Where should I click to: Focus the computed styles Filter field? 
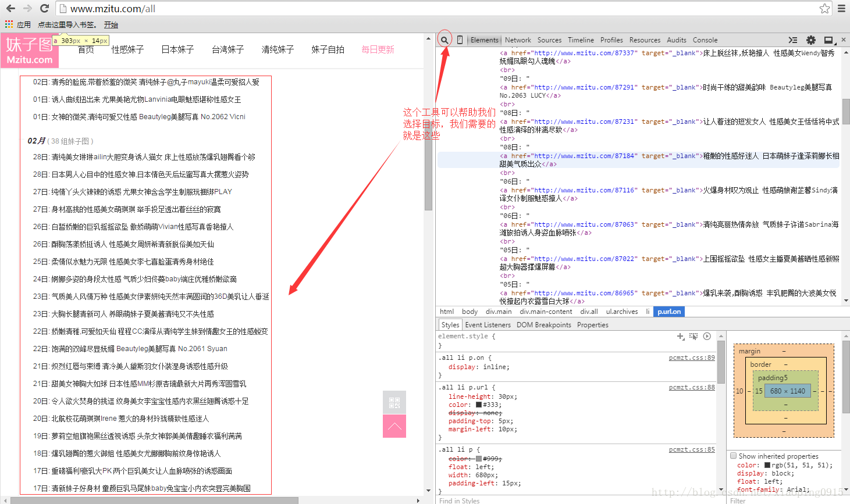785,501
